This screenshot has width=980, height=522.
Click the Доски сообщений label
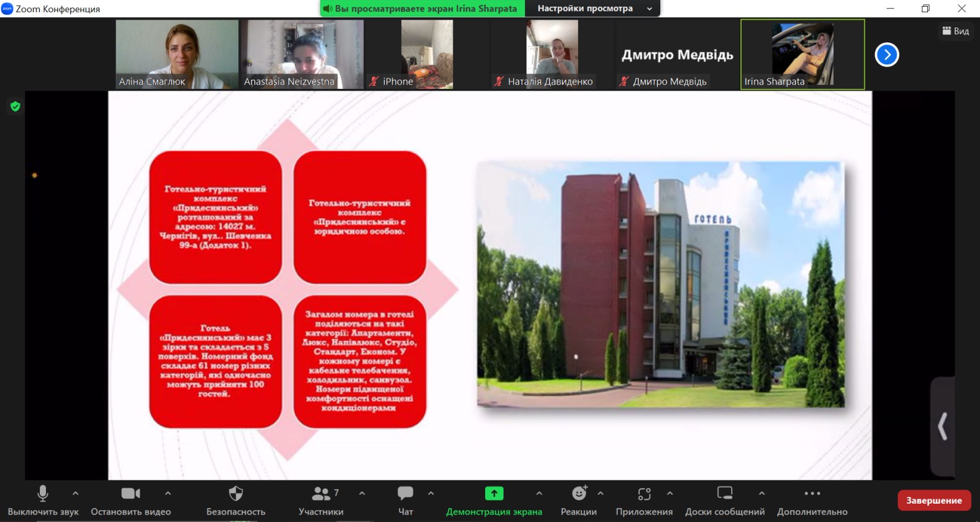point(725,512)
